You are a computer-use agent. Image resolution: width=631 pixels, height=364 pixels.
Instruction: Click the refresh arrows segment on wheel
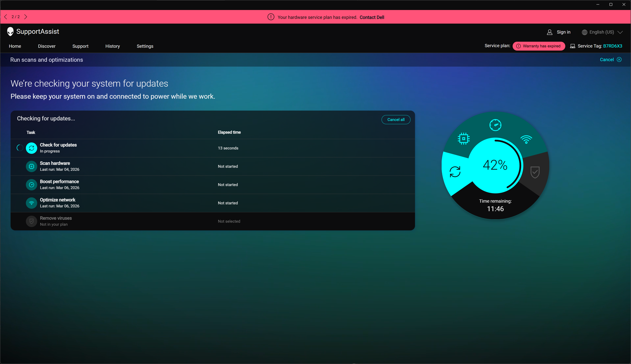pos(455,172)
